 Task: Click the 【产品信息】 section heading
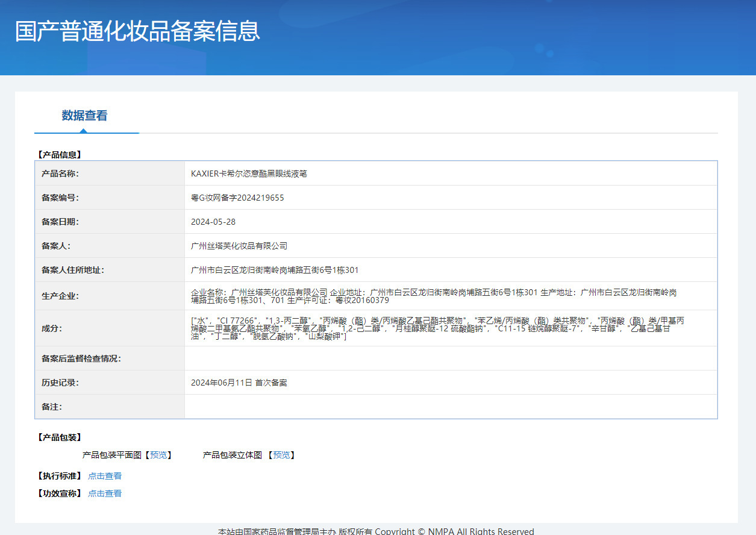click(x=59, y=155)
